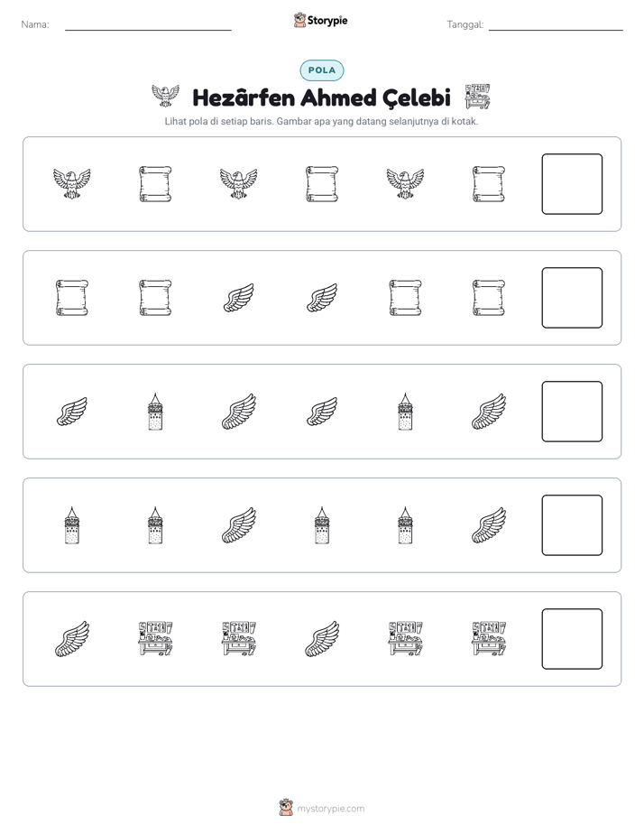Click the empty answer box in row five

572,639
